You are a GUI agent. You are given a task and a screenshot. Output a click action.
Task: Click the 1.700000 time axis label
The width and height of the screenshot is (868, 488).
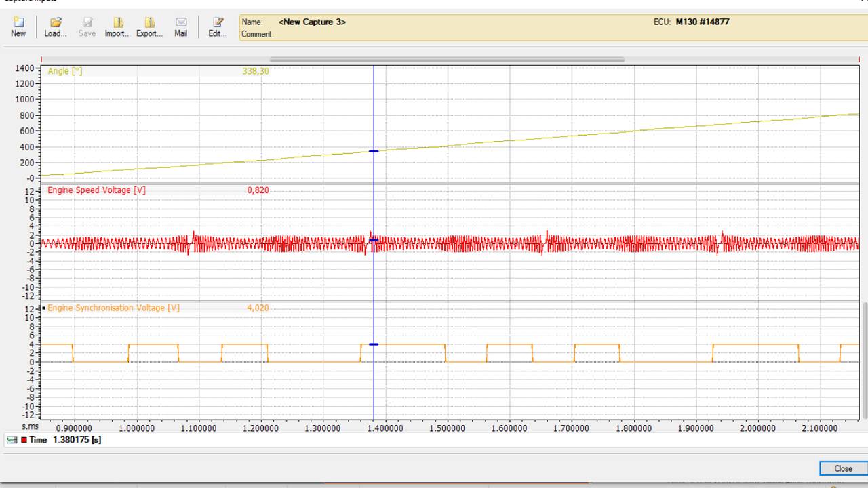coord(572,428)
